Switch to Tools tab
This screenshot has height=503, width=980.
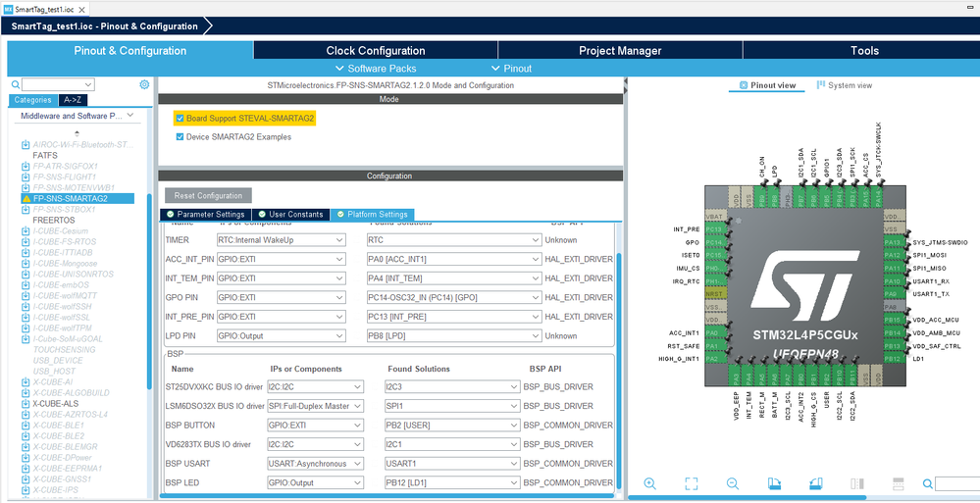pos(864,51)
